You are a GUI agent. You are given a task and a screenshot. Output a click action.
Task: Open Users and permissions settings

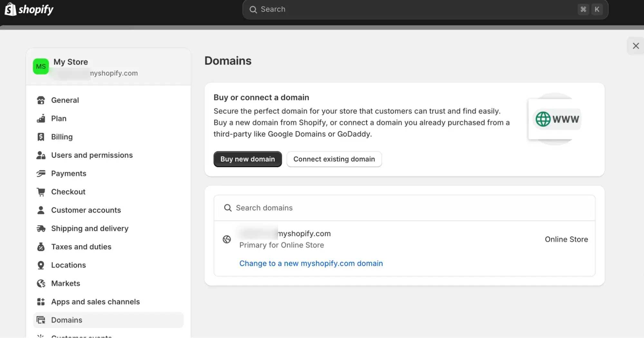(92, 155)
